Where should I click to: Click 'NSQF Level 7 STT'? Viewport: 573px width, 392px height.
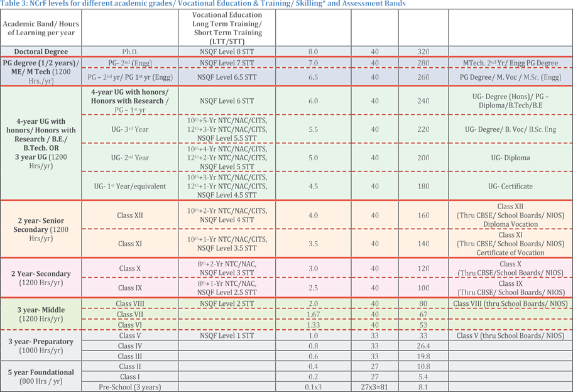[227, 63]
